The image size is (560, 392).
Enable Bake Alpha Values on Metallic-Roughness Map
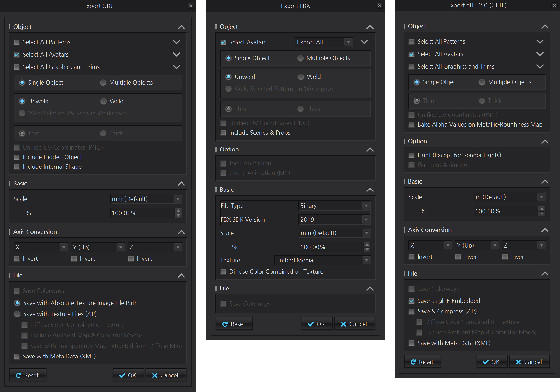click(412, 125)
